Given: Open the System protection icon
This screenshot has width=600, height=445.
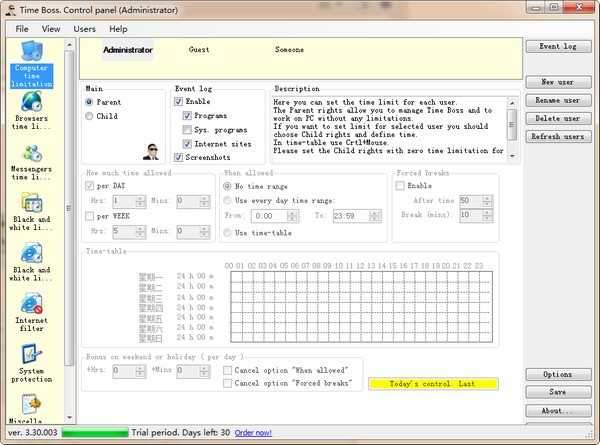Looking at the screenshot, I should tap(31, 361).
